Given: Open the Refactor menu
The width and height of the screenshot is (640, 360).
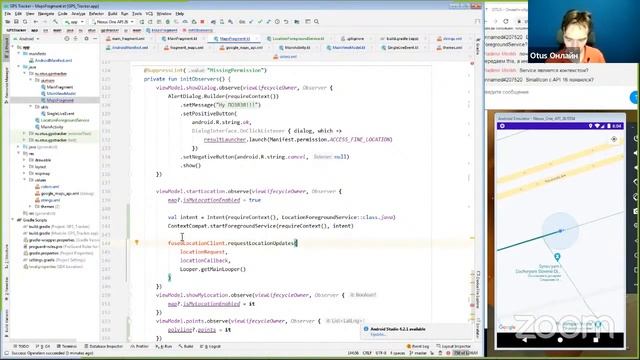Looking at the screenshot, I should 96,14.
